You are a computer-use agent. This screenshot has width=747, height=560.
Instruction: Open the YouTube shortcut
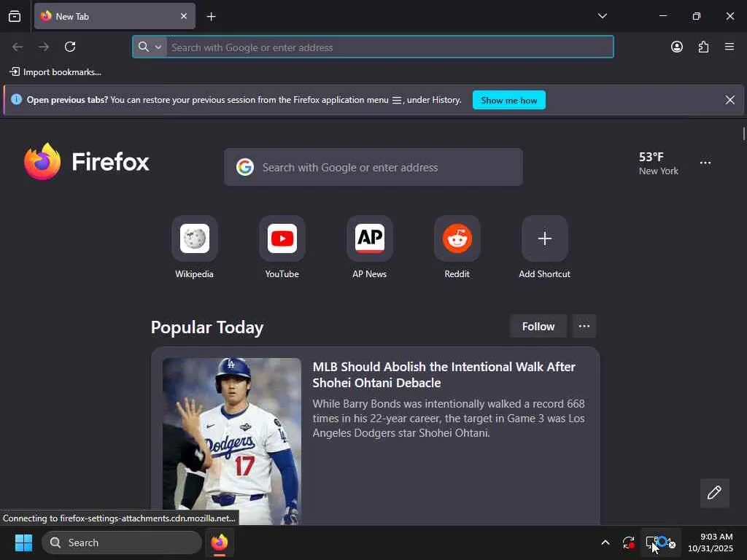282,247
